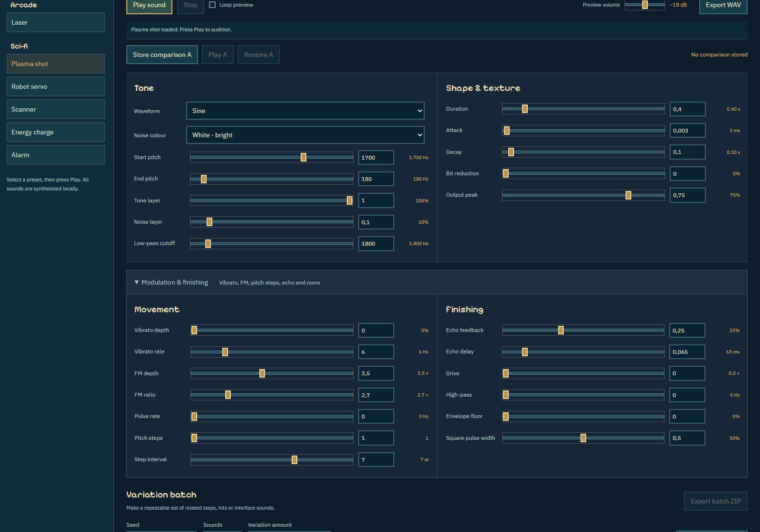Choose the Robot servo preset
Screen dimensions: 760x532
coord(56,86)
